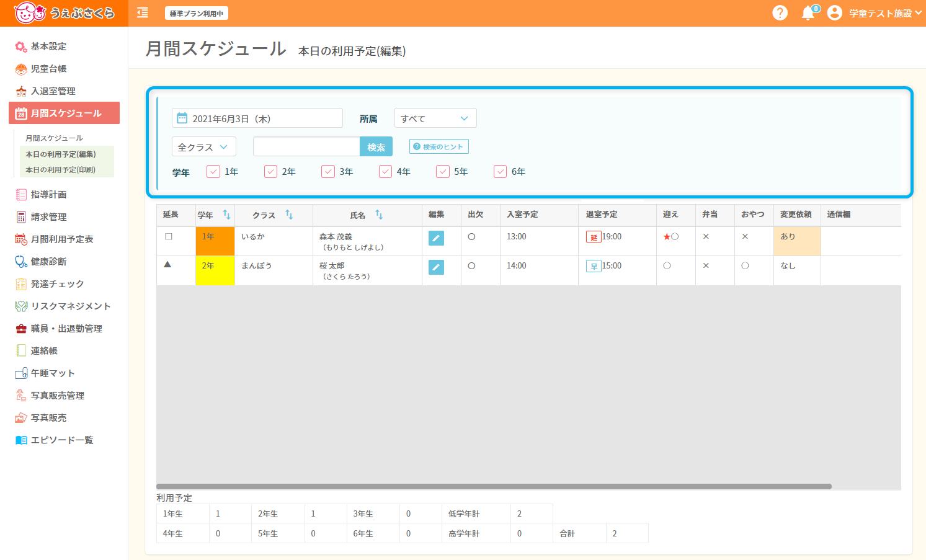Screen dimensions: 926x560
Task: Click 桜 太郎 name cell
Action: [367, 270]
